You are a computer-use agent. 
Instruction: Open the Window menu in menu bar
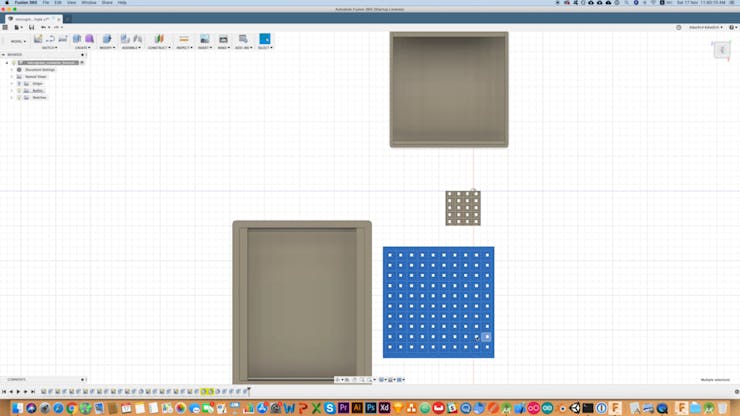click(x=89, y=3)
